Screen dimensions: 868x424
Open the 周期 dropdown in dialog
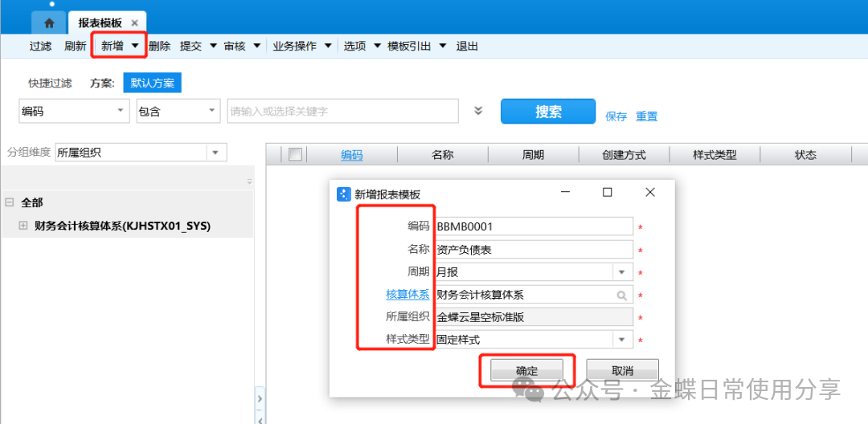click(622, 272)
